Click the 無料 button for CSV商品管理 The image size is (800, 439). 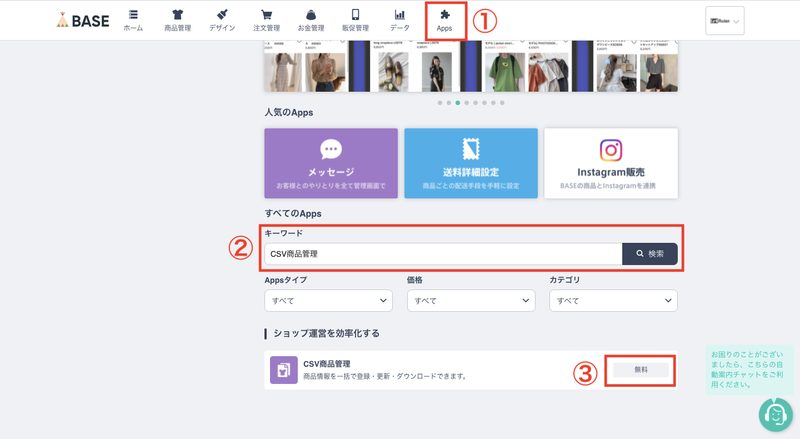tap(641, 370)
